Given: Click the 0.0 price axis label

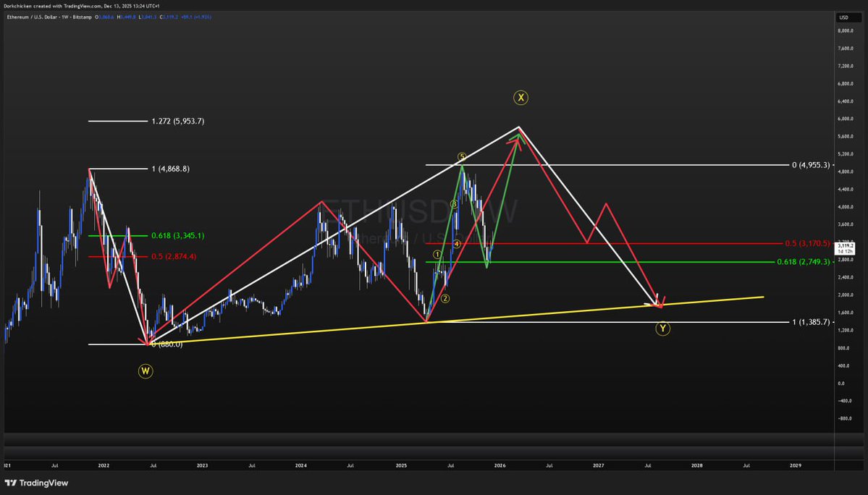Looking at the screenshot, I should point(841,384).
